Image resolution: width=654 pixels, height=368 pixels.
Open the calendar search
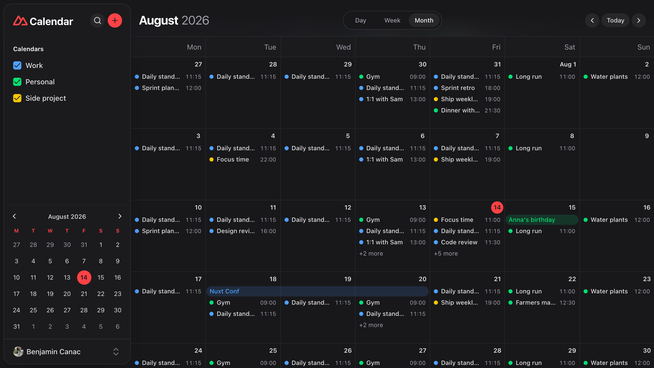[x=97, y=20]
